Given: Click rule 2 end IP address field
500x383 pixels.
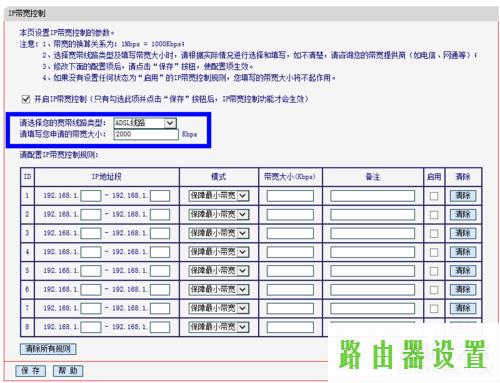Looking at the screenshot, I should [x=160, y=214].
